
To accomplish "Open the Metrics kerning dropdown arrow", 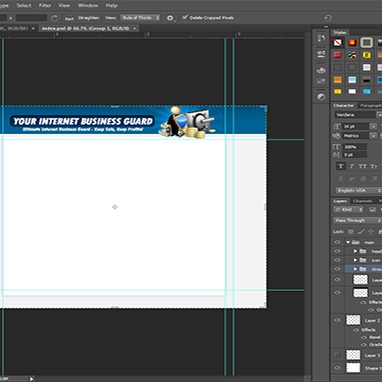I will 373,136.
